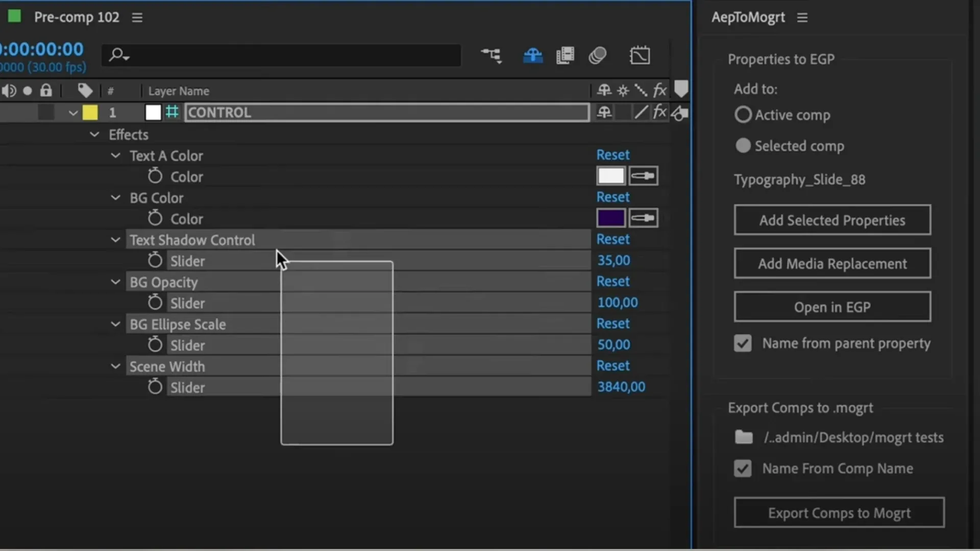Collapse the CONTROL layer twirl arrow

pos(73,113)
